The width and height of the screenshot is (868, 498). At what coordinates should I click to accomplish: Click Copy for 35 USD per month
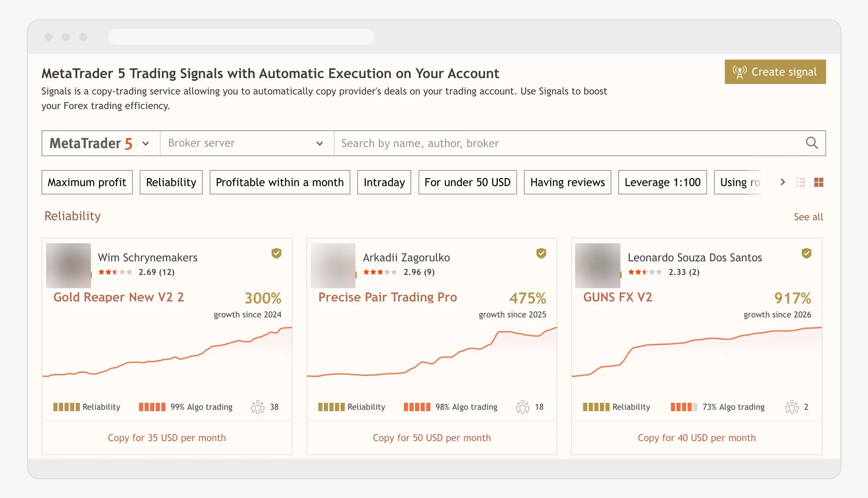167,438
